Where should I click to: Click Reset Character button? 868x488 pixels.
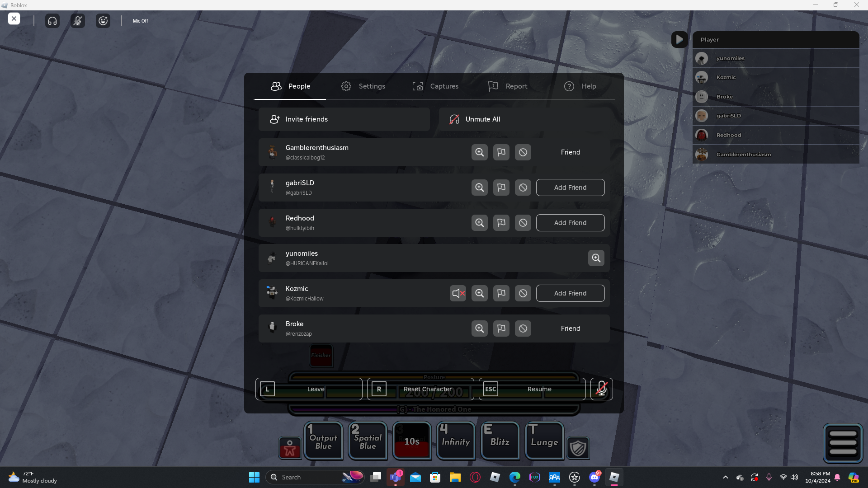(420, 389)
